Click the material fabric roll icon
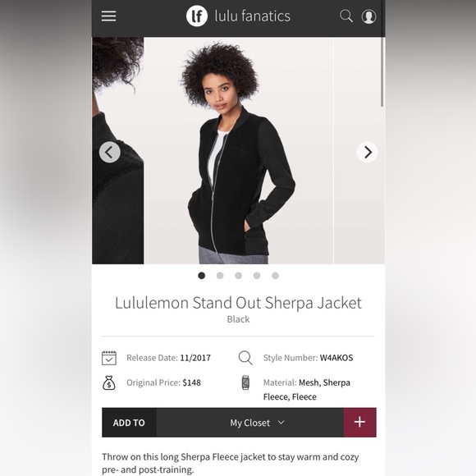Screen dimensions: 476x476 (x=245, y=382)
